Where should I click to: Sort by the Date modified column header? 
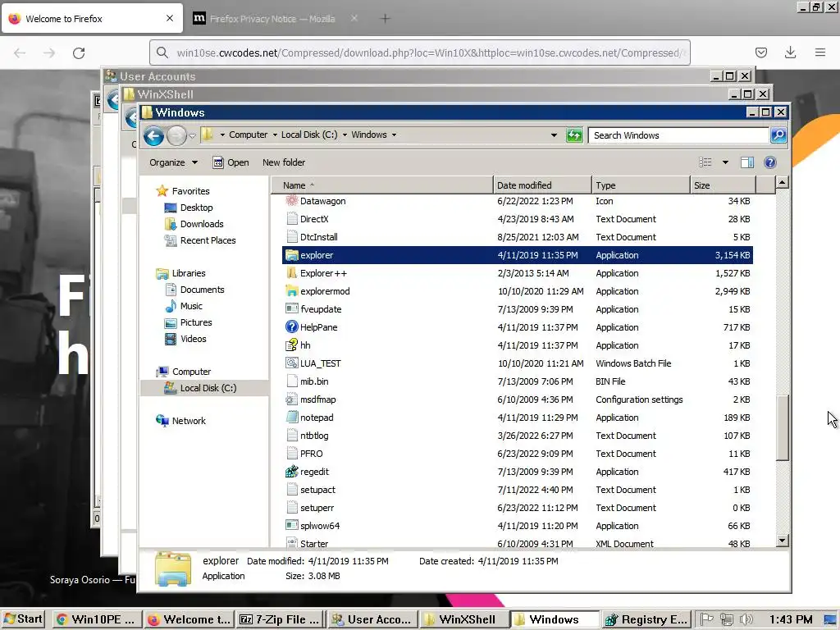[542, 185]
